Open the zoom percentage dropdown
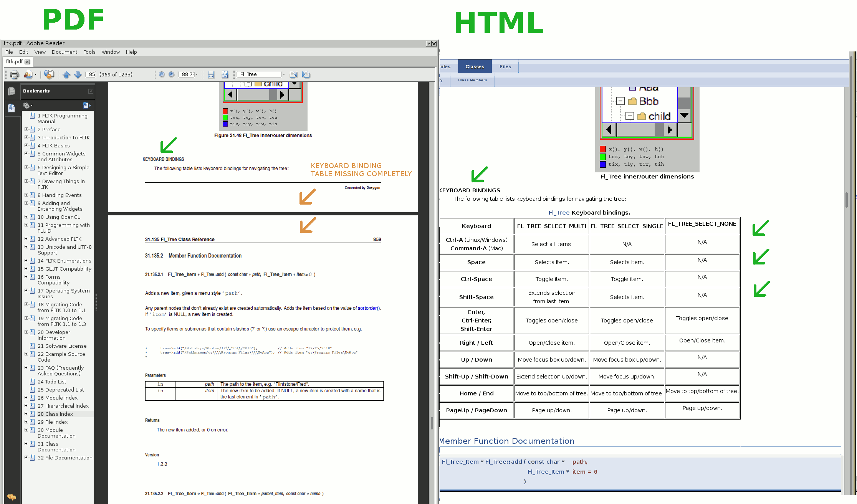This screenshot has width=857, height=504. (x=197, y=74)
